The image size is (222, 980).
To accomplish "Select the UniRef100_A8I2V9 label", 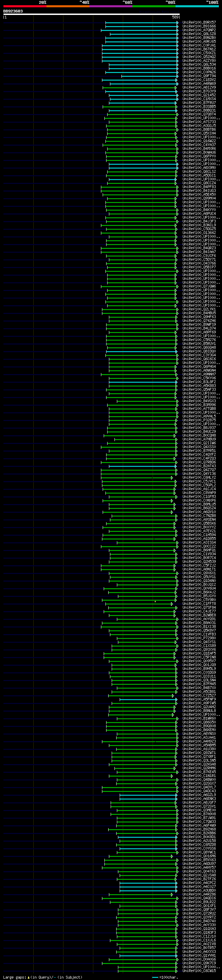I will (x=199, y=88).
